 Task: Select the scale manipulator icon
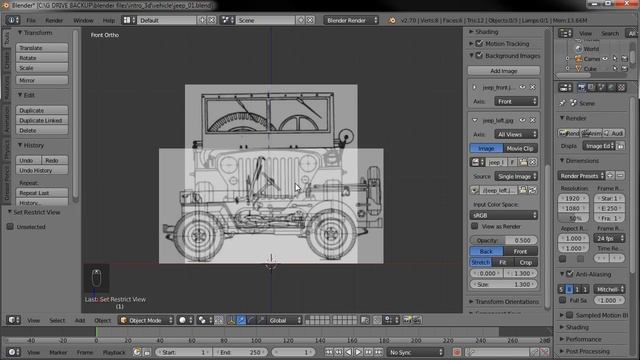pyautogui.click(x=261, y=320)
